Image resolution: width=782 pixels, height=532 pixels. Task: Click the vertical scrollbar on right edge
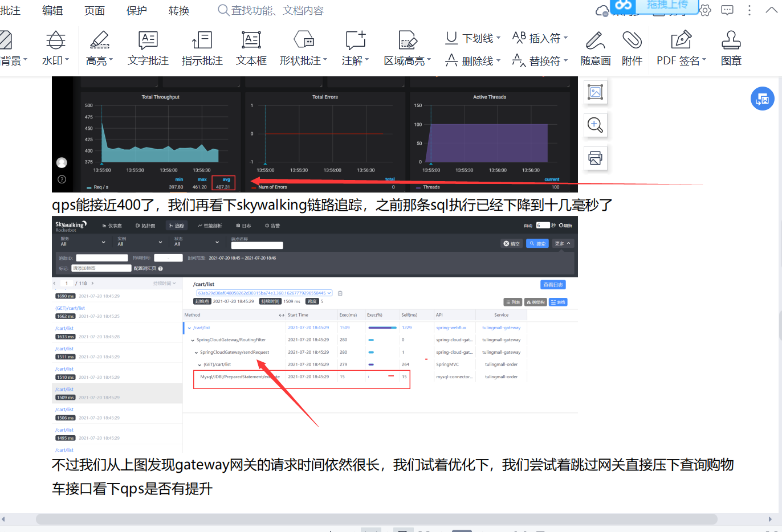pyautogui.click(x=780, y=325)
